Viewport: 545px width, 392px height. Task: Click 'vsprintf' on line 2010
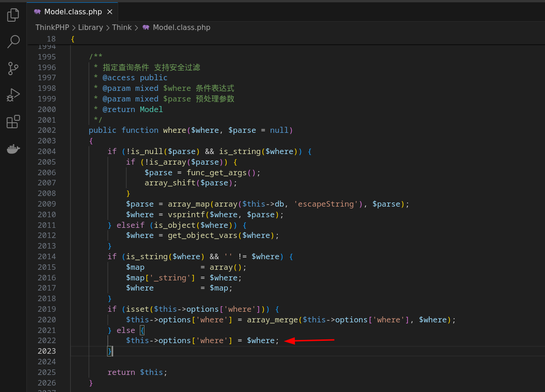186,214
